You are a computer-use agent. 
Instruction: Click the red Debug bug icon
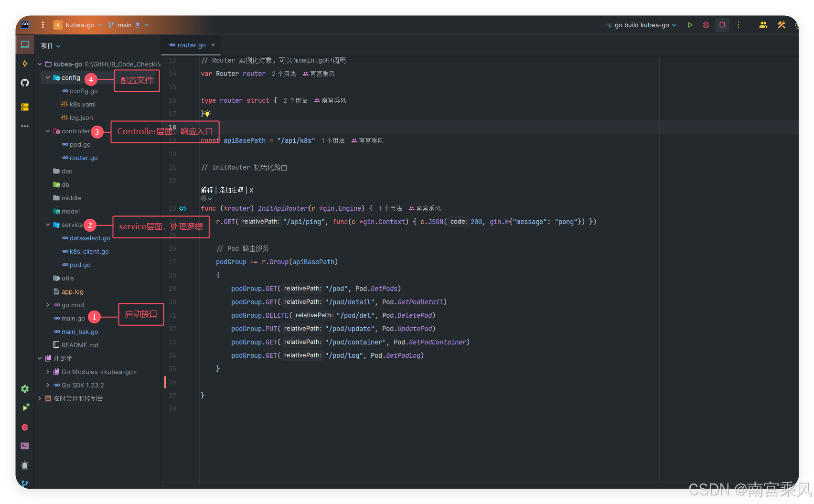(x=706, y=25)
